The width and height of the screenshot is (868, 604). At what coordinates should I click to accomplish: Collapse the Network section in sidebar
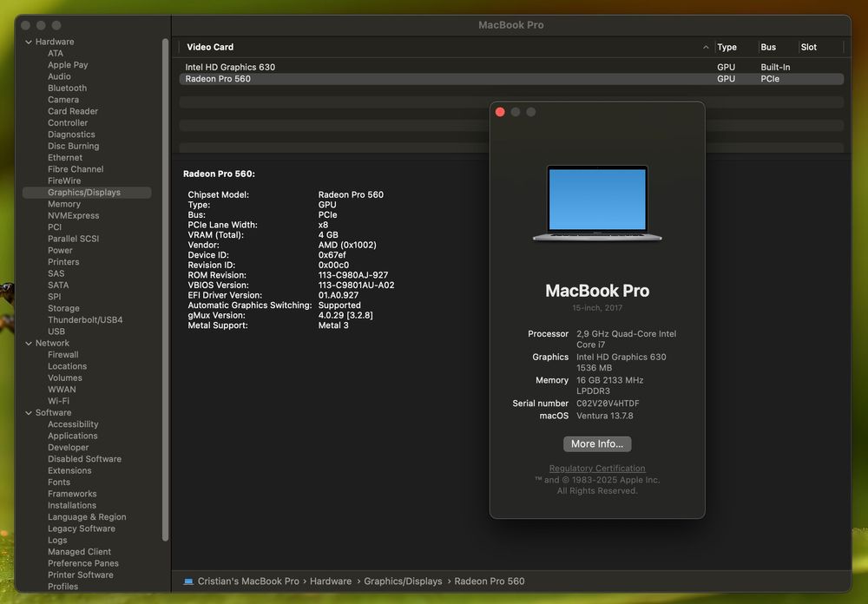pos(29,344)
